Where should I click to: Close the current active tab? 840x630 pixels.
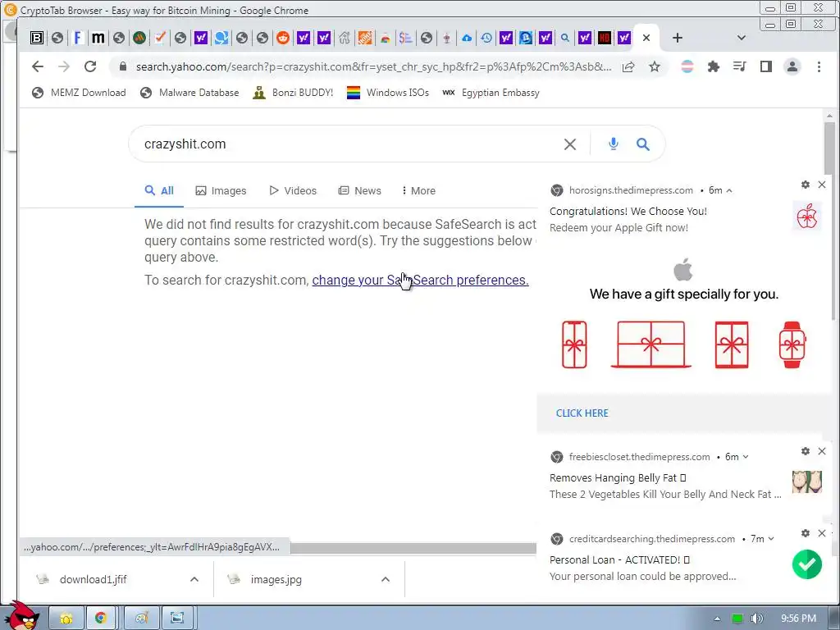[x=646, y=38]
